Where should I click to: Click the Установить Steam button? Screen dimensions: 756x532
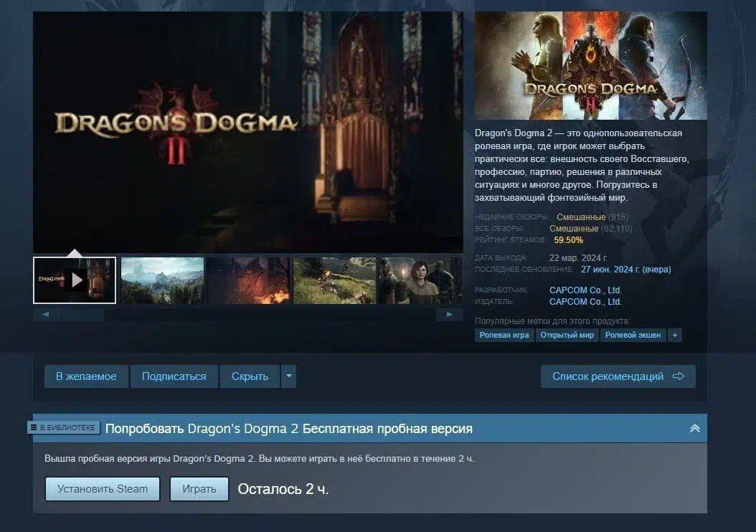[x=102, y=489]
